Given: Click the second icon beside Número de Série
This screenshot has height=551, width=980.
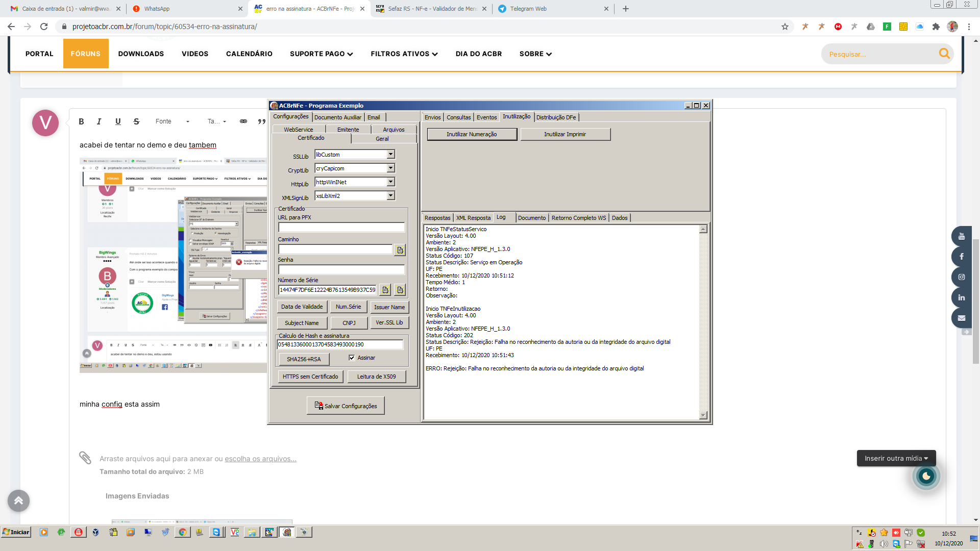Looking at the screenshot, I should point(400,290).
